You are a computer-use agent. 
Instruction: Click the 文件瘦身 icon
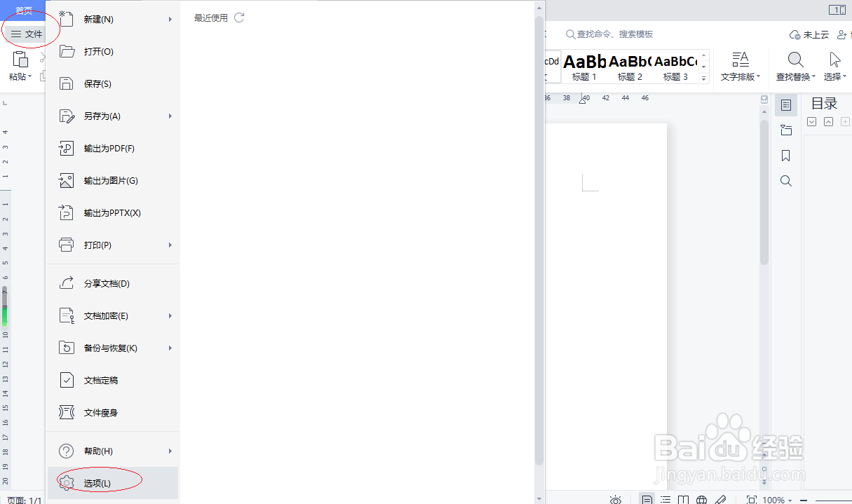(67, 412)
